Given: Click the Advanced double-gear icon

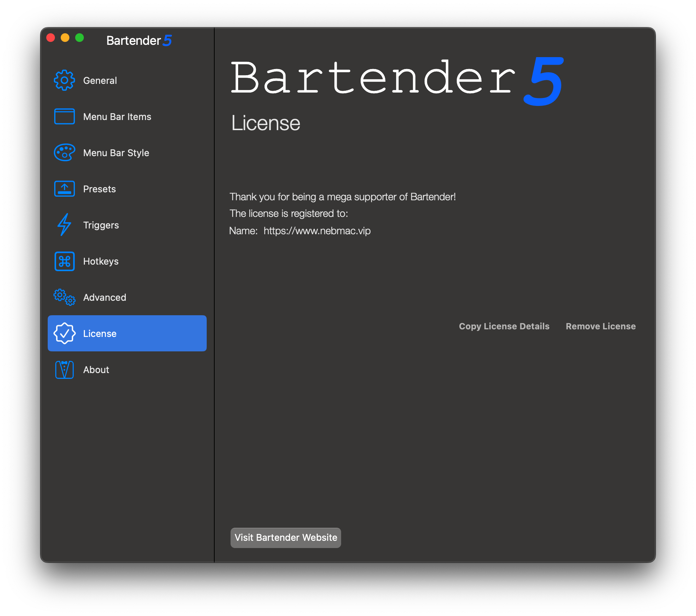Looking at the screenshot, I should pyautogui.click(x=64, y=297).
